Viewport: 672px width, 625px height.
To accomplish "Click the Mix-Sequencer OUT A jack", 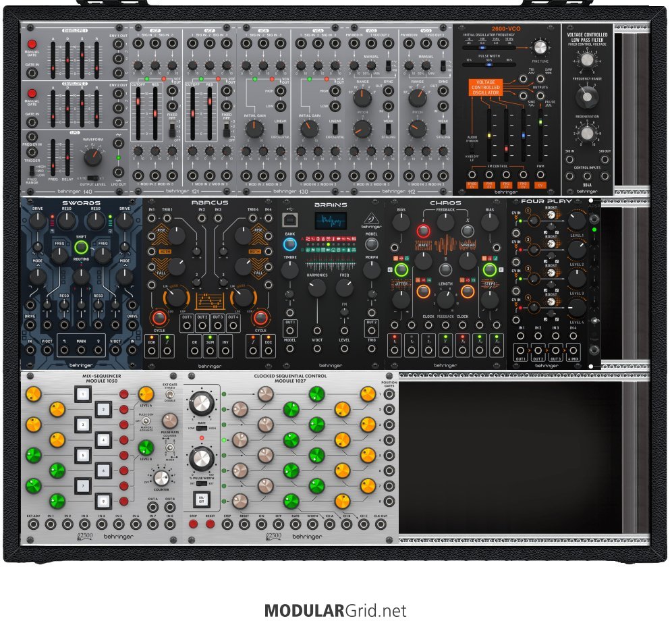I will tap(153, 507).
